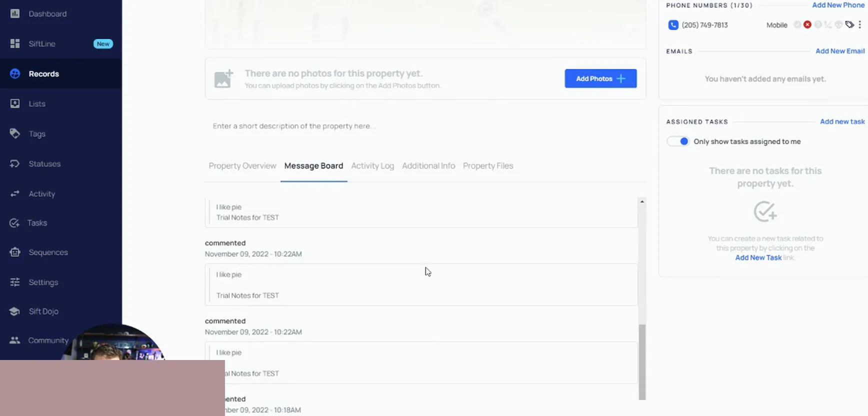Click the Add New Phone link
The image size is (868, 416).
(838, 5)
